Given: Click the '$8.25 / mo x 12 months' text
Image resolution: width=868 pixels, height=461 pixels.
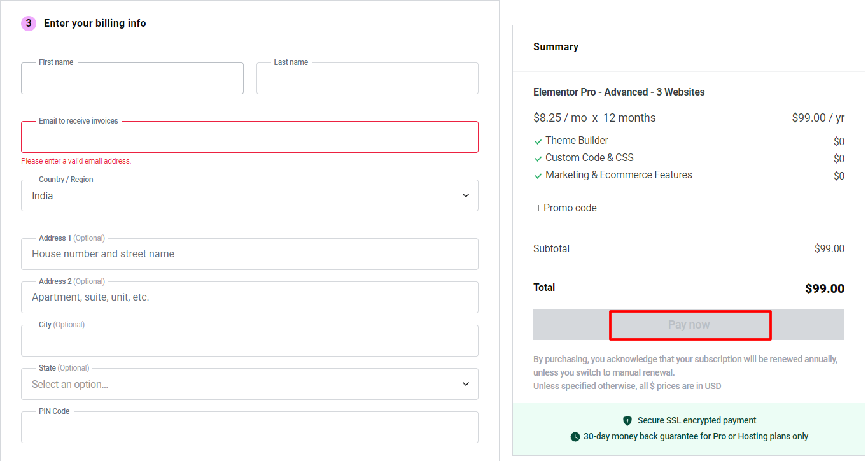Looking at the screenshot, I should pos(594,118).
